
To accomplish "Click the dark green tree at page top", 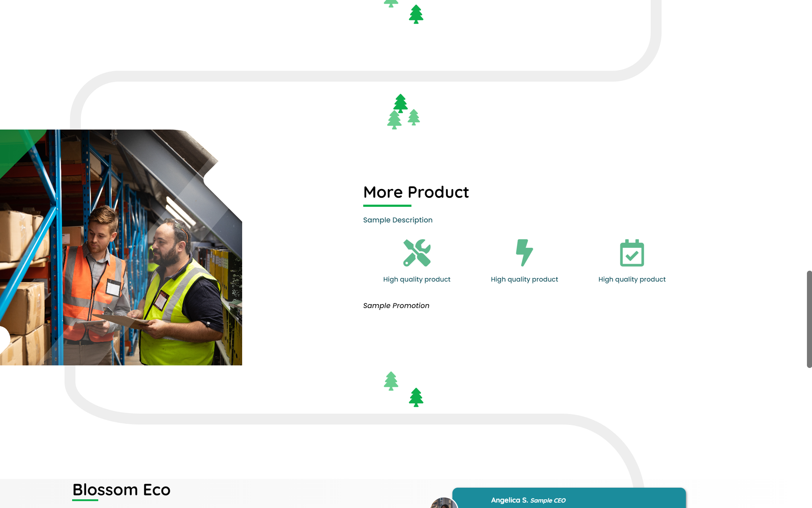I will (x=416, y=15).
